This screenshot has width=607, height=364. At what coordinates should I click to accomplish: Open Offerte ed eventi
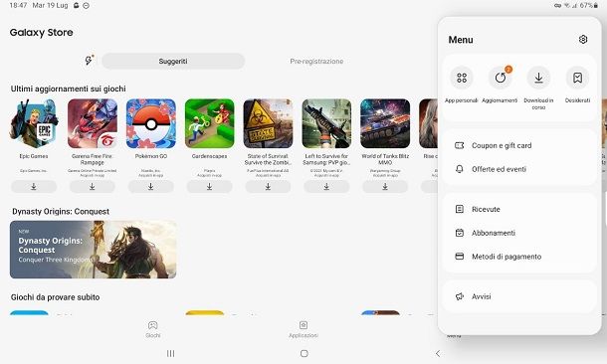click(x=519, y=169)
